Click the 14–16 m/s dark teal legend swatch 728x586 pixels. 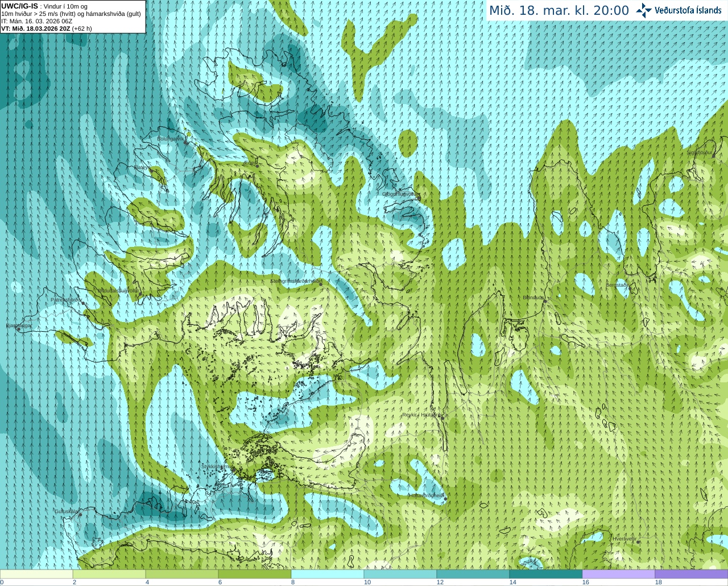pos(546,574)
